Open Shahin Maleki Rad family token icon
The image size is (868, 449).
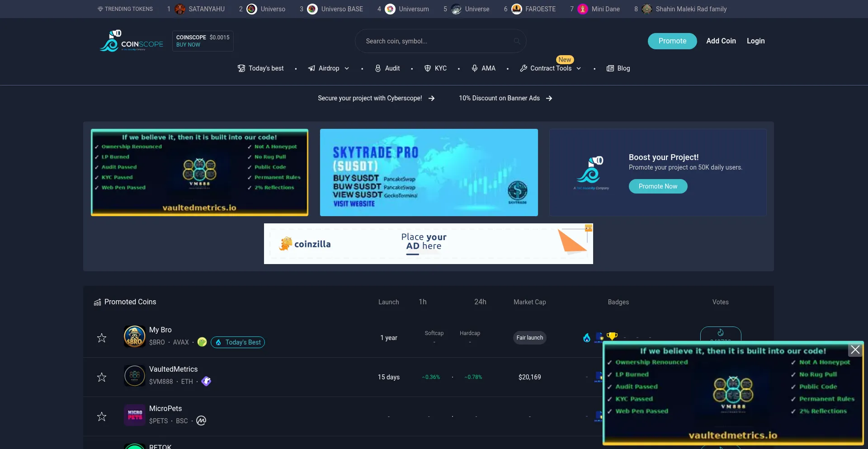pyautogui.click(x=647, y=9)
